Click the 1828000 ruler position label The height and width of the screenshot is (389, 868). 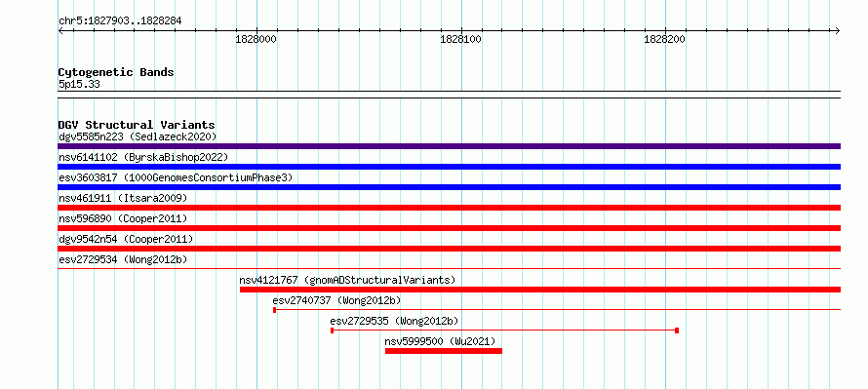[x=256, y=39]
